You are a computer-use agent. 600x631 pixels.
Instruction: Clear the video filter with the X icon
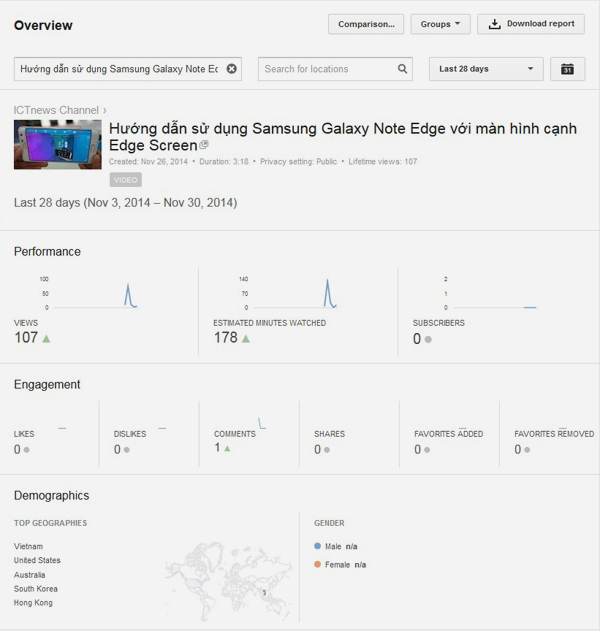pos(231,69)
